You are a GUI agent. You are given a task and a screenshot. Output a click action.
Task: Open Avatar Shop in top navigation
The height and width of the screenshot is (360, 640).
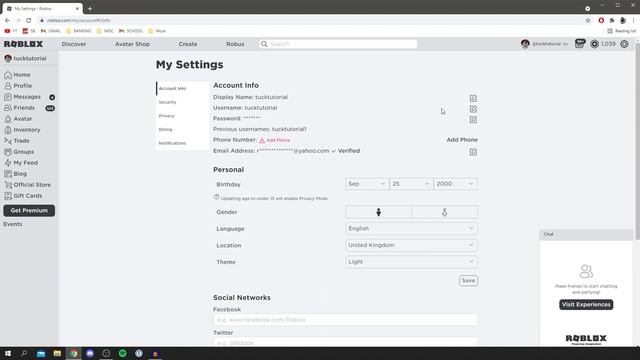point(132,44)
